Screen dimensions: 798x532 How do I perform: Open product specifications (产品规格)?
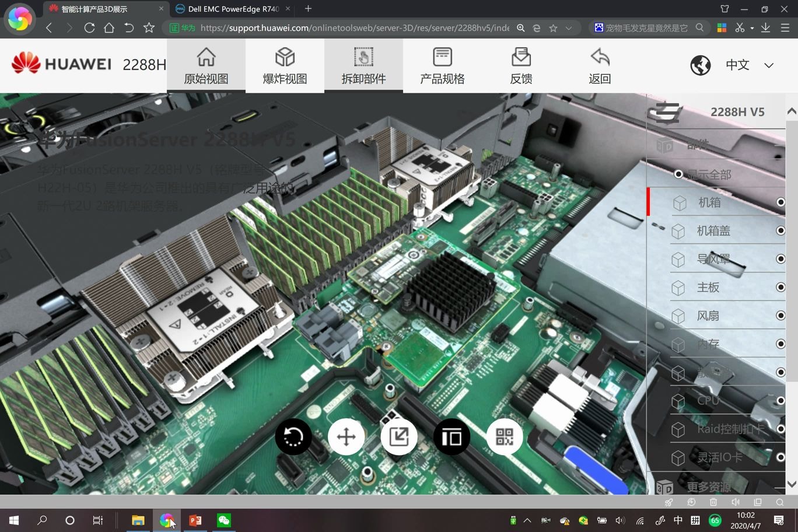[x=442, y=65]
